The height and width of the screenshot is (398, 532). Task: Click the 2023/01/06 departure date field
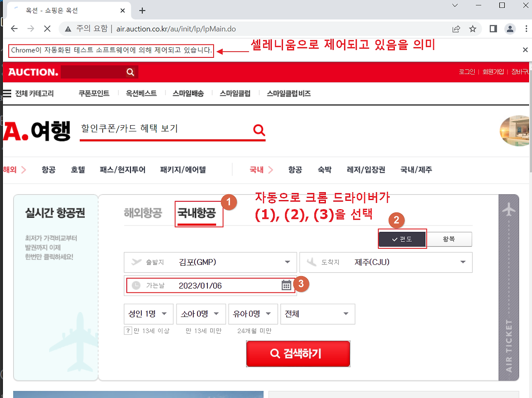point(210,286)
